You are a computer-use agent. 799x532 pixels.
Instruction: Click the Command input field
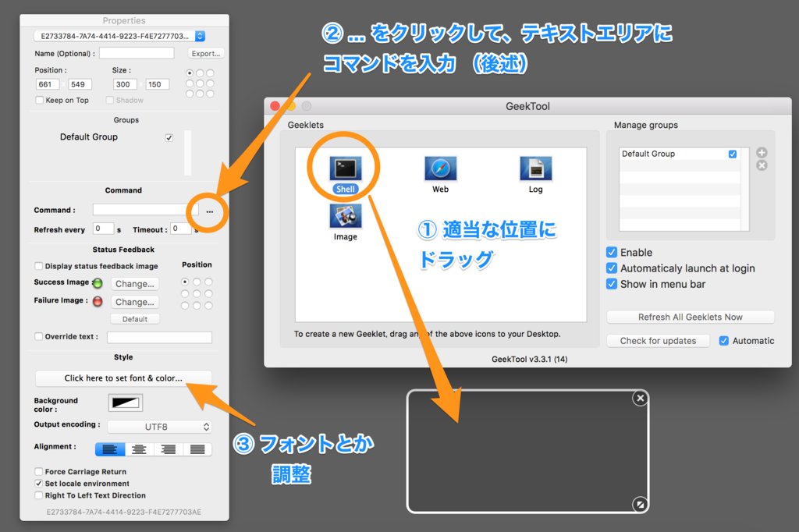click(146, 210)
